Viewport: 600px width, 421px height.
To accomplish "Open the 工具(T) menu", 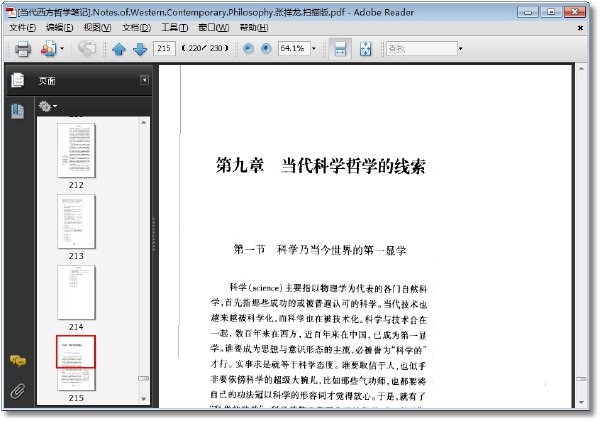I will click(x=174, y=28).
